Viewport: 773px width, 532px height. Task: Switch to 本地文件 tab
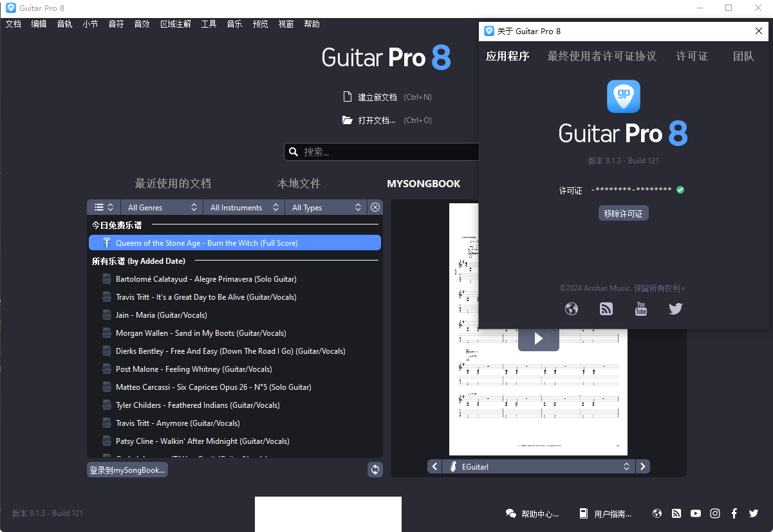pos(299,183)
